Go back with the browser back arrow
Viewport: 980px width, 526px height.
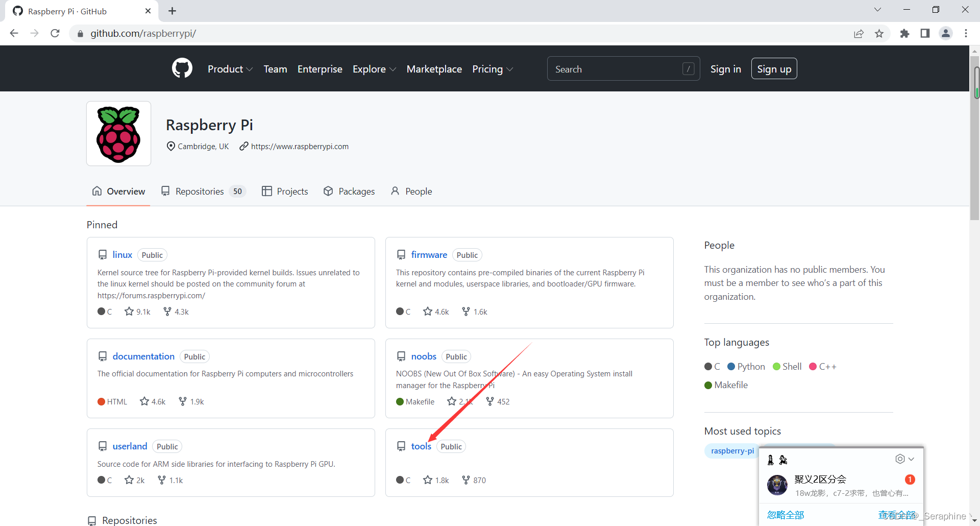click(14, 33)
